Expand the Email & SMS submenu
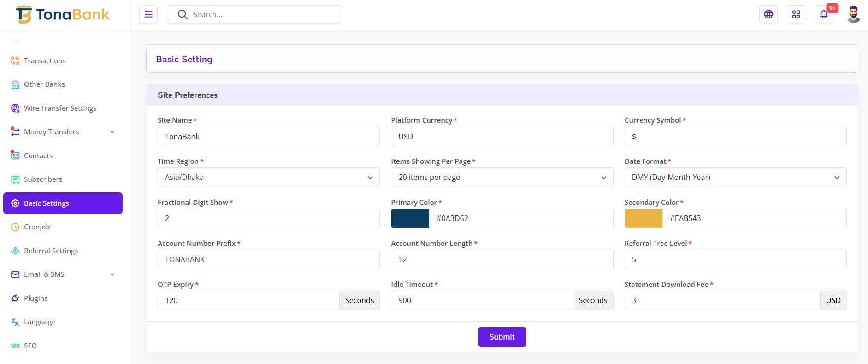 (x=112, y=274)
